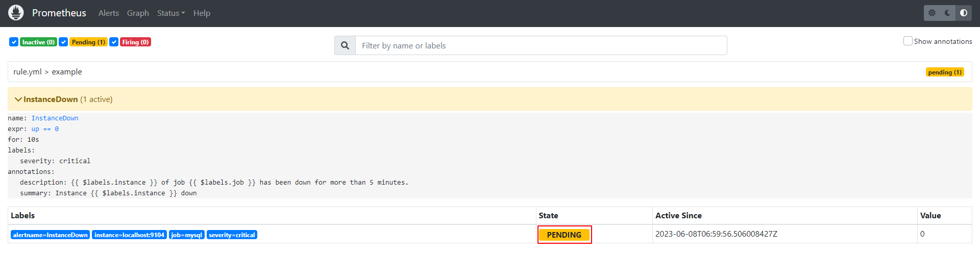Click the yellow PENDING state badge
980x256 pixels.
[564, 235]
